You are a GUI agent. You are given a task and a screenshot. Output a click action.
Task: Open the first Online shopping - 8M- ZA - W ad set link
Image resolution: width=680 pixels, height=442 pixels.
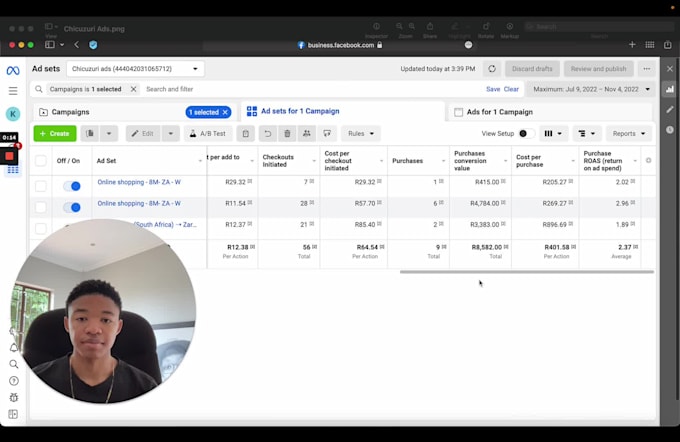coord(139,182)
